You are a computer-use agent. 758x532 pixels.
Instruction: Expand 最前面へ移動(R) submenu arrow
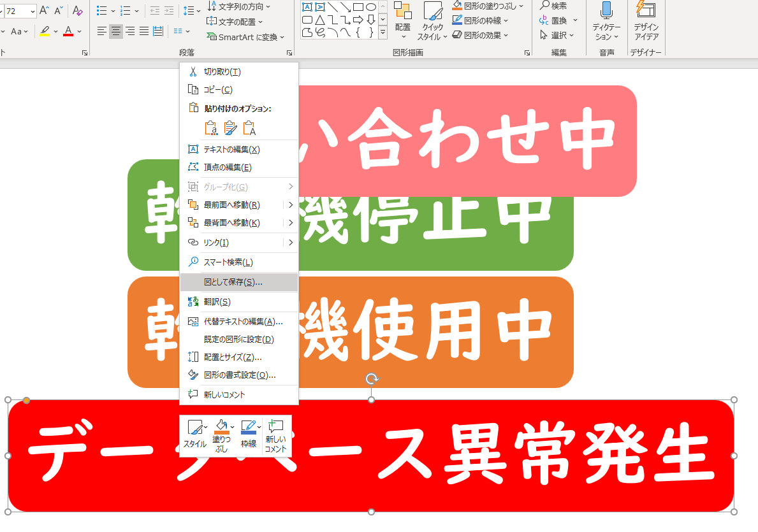tap(291, 205)
